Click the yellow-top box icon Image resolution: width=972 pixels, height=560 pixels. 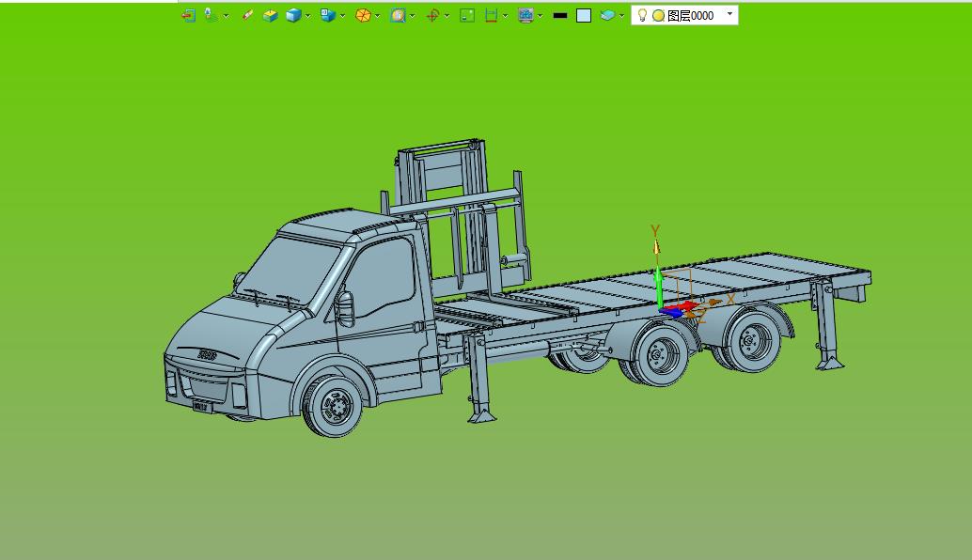coord(271,15)
